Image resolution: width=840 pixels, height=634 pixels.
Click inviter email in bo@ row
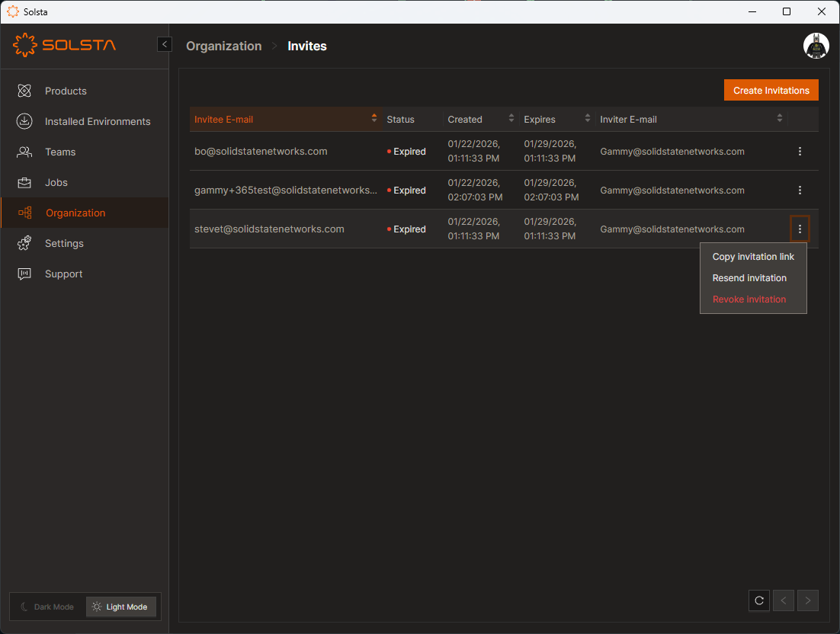672,152
